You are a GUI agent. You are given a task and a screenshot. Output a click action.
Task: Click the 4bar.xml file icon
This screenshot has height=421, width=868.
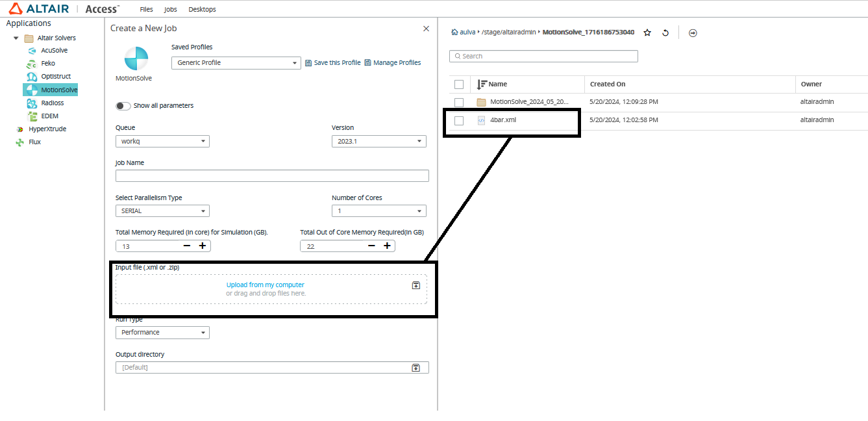(x=481, y=120)
